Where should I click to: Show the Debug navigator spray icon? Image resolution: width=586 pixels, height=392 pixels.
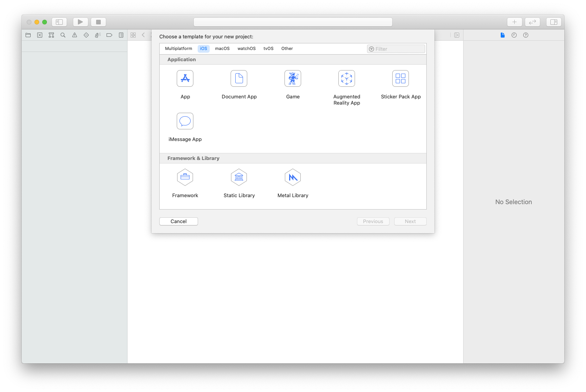(x=98, y=35)
